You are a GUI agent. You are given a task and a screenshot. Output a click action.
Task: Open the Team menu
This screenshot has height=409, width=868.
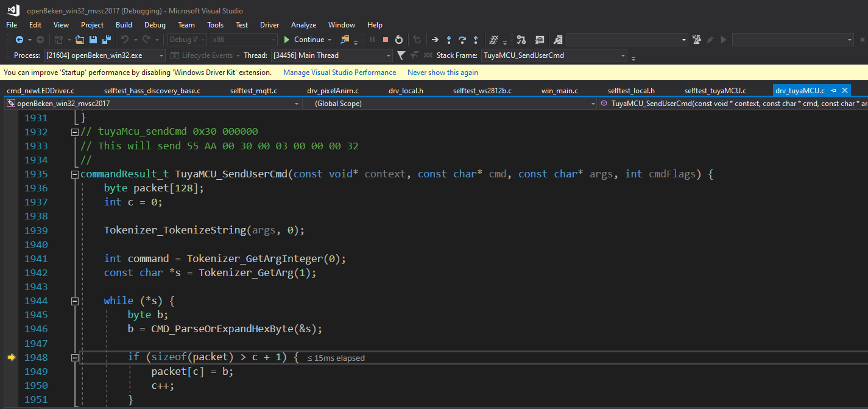(x=186, y=25)
